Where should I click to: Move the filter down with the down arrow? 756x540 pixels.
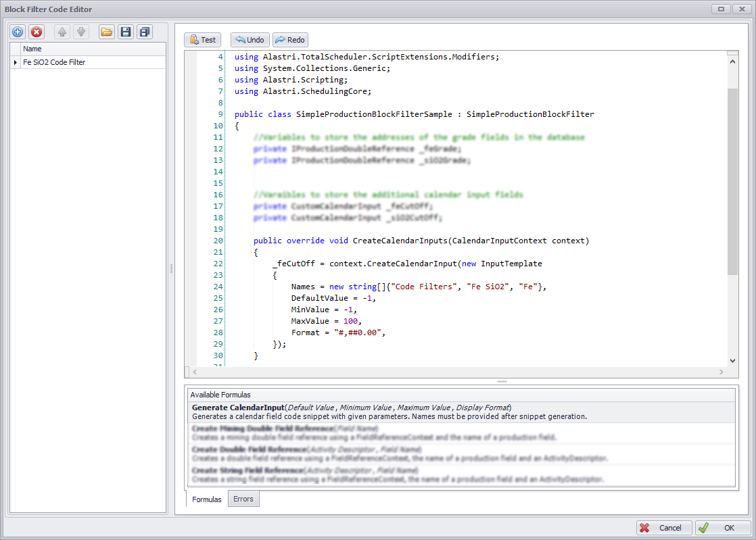point(80,32)
